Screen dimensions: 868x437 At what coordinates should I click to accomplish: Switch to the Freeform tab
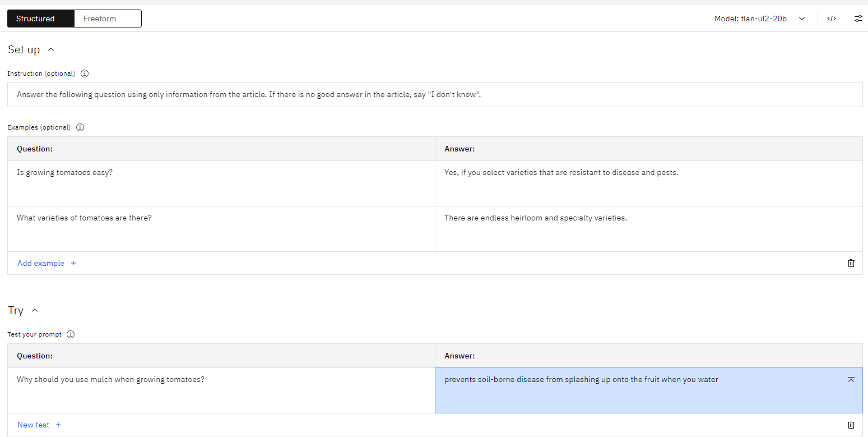(x=108, y=19)
